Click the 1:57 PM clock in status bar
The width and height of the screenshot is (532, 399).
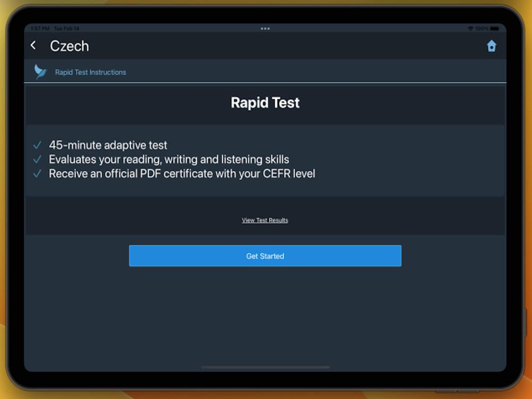click(40, 29)
